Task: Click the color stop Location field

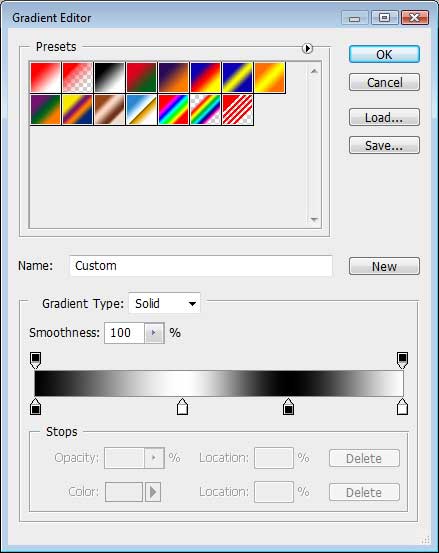Action: pyautogui.click(x=274, y=492)
